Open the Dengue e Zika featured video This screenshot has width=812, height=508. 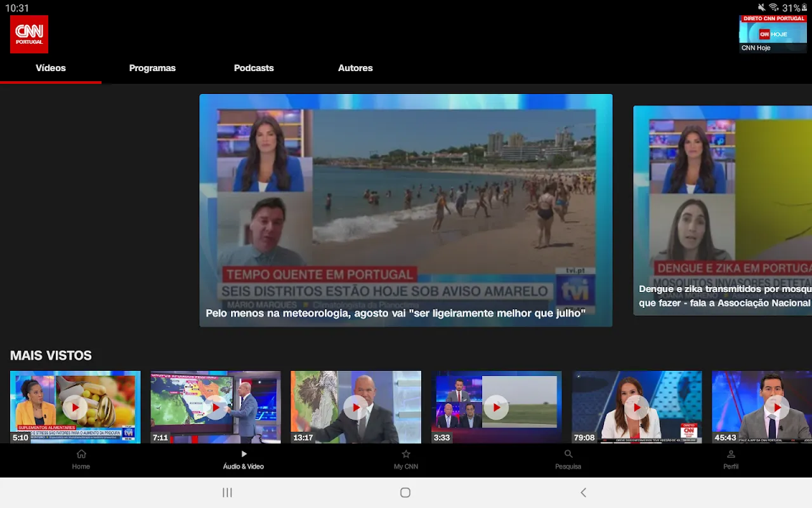tap(723, 210)
